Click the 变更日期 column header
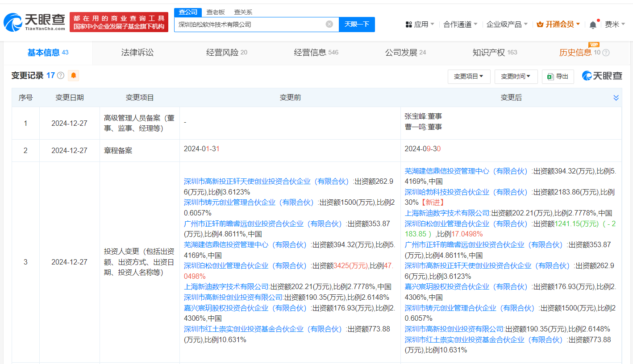This screenshot has height=364, width=633. (69, 98)
